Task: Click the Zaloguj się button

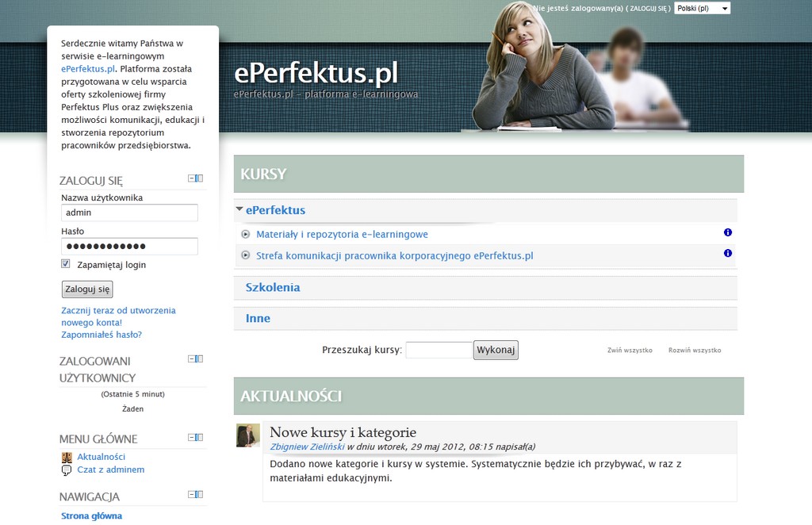Action: point(87,289)
